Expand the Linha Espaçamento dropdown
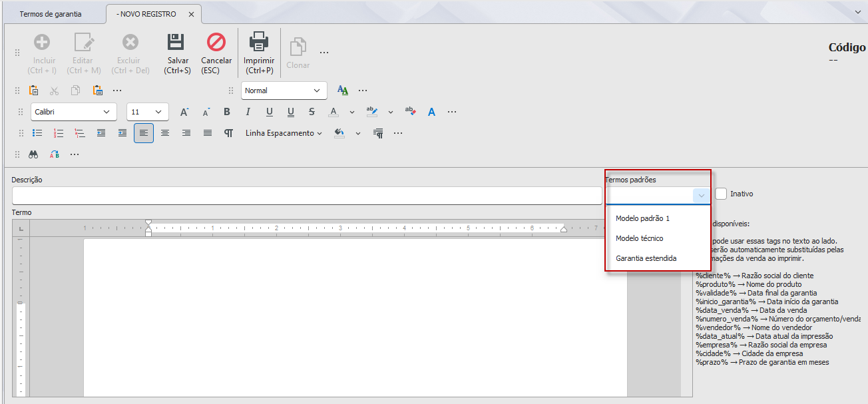 coord(284,133)
